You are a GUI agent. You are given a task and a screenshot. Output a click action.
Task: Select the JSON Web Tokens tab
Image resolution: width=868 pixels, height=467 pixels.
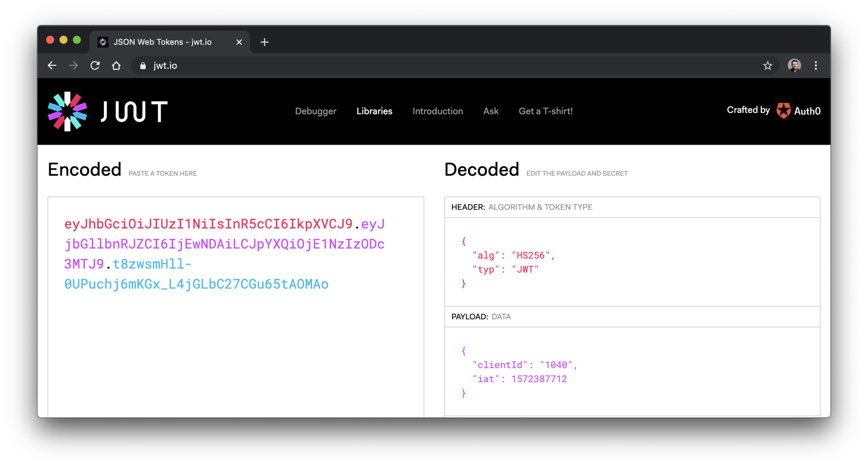tap(162, 42)
